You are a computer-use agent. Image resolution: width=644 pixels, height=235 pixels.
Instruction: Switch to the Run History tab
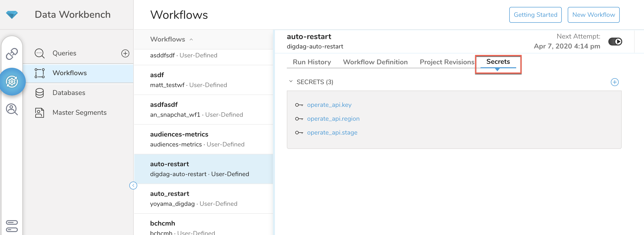pos(312,62)
